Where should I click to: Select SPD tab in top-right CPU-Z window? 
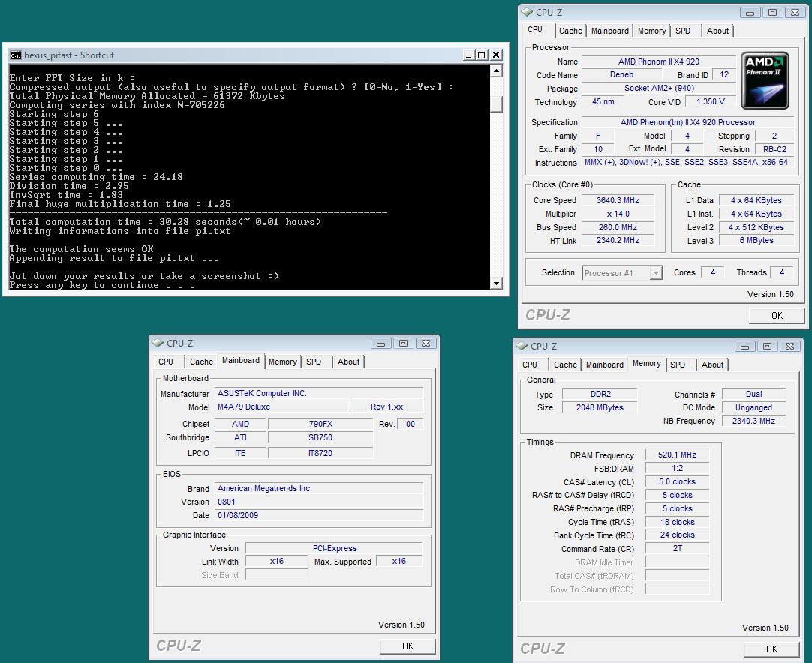pos(683,31)
